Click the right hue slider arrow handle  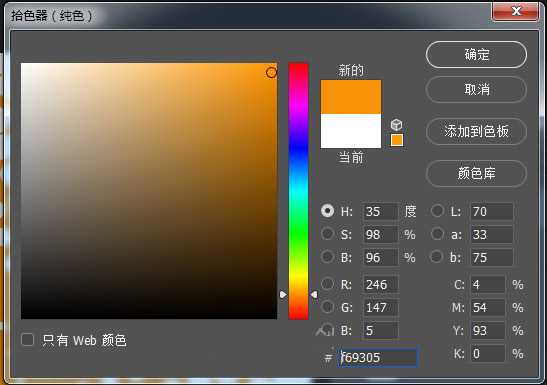pyautogui.click(x=314, y=295)
